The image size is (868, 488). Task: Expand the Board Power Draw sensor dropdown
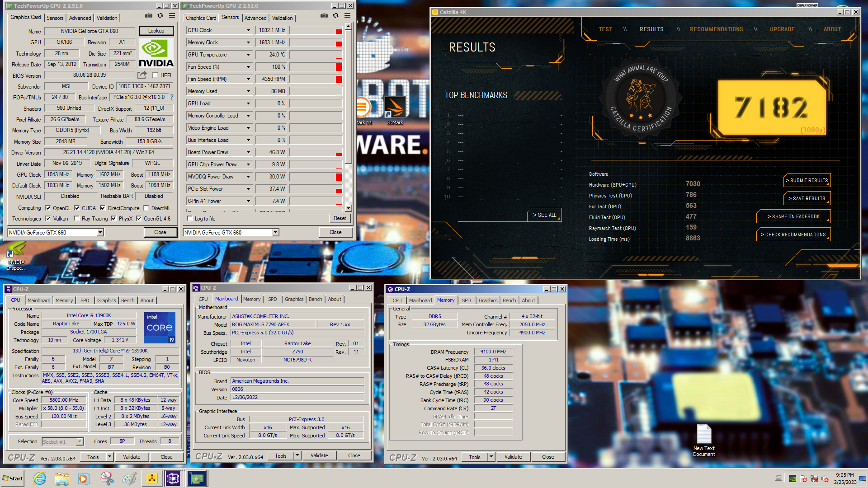248,152
